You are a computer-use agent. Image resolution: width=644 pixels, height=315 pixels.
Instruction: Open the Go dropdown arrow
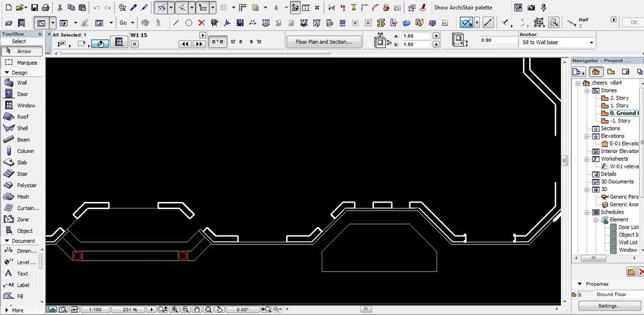click(133, 23)
